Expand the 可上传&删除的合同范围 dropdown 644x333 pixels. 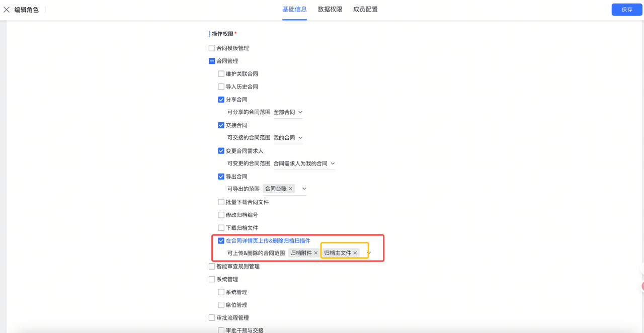368,253
